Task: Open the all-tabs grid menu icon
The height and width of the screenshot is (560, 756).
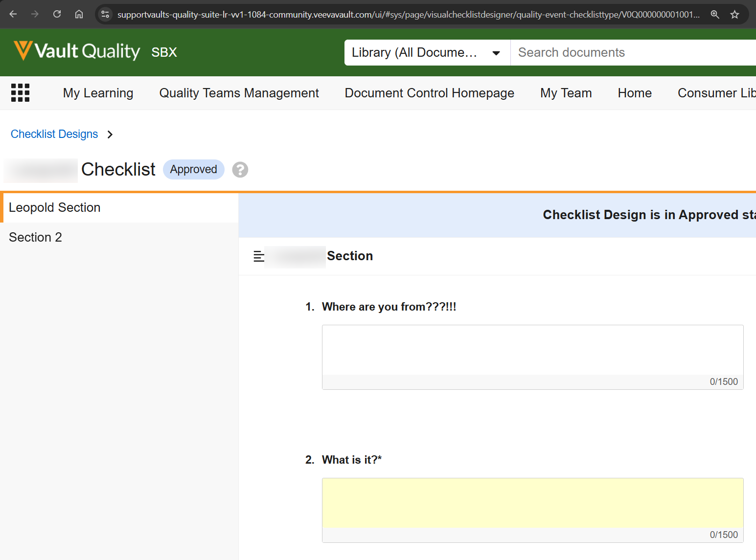Action: coord(20,93)
